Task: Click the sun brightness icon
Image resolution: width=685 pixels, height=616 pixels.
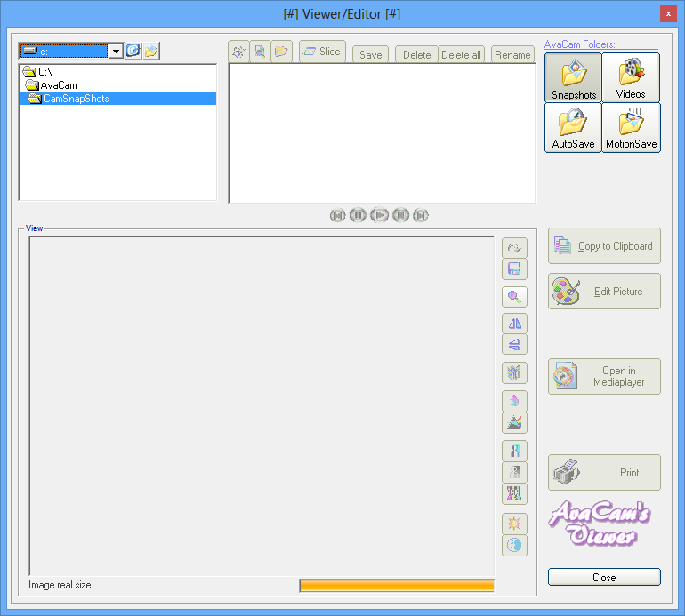Action: 514,523
